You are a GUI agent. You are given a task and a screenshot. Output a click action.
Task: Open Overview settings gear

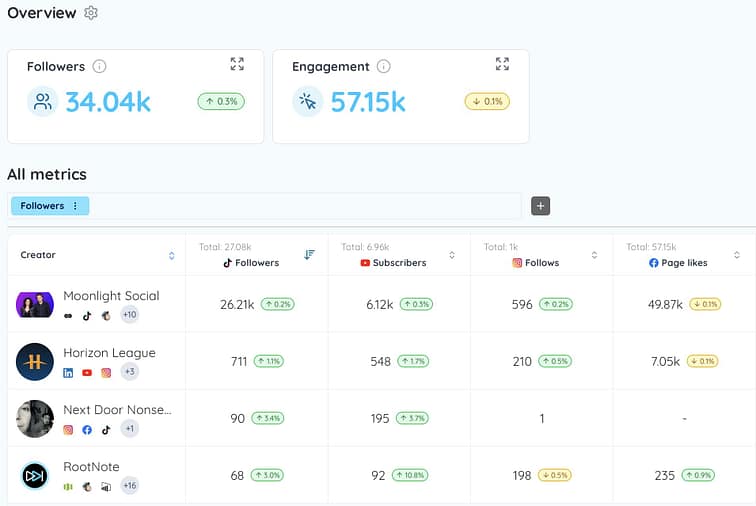point(91,13)
